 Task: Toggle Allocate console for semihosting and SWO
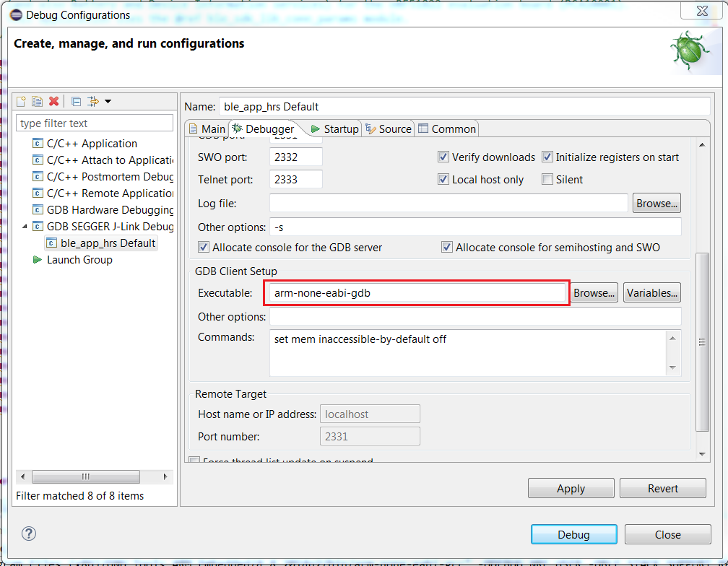pyautogui.click(x=446, y=247)
